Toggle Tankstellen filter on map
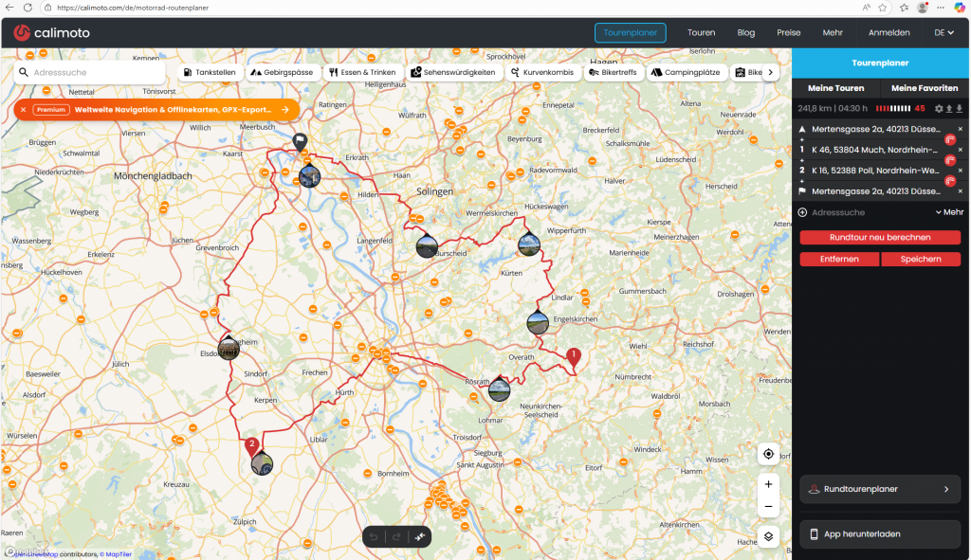971x560 pixels. 210,72
